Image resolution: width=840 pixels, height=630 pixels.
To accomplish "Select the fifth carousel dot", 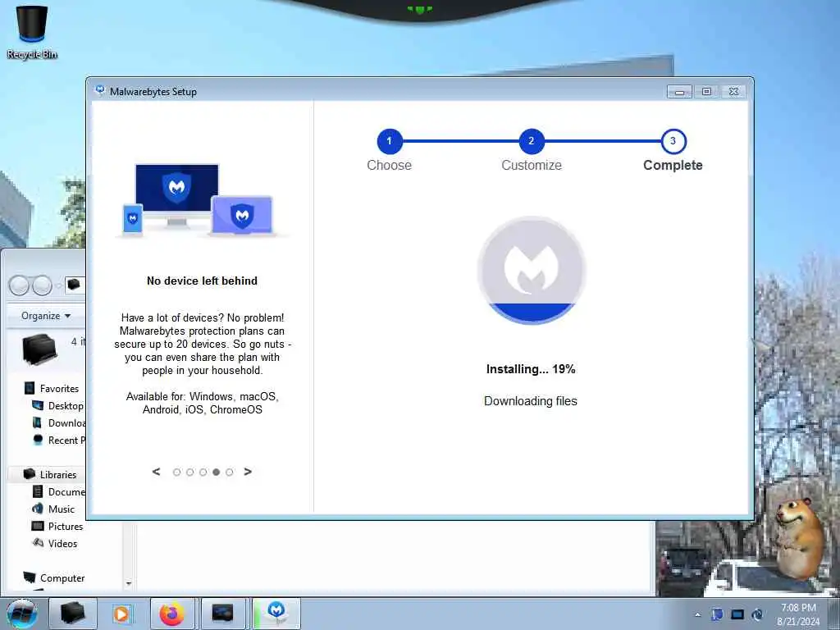I will point(230,472).
